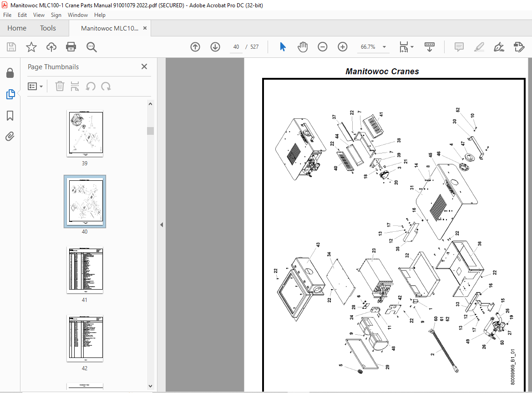
Task: Open the security lock panel
Action: (x=10, y=73)
